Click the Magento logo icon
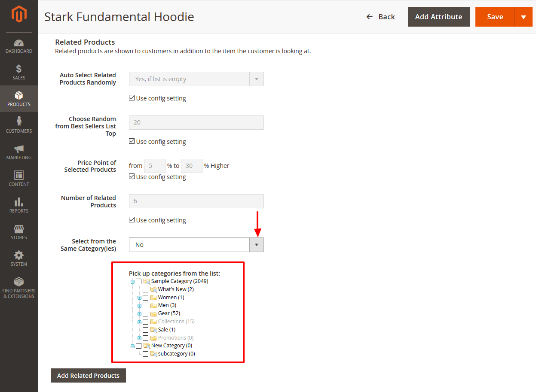 click(x=19, y=15)
